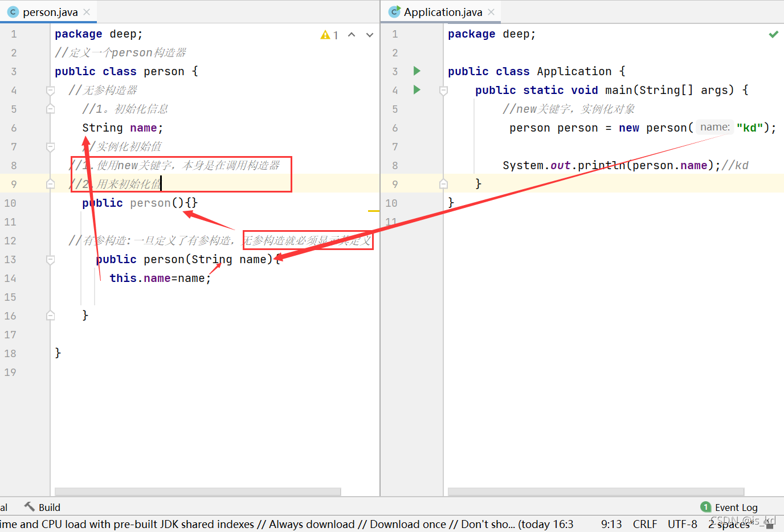Screen dimensions: 784x532
Task: Click 'this.name=name;' statement
Action: click(160, 278)
